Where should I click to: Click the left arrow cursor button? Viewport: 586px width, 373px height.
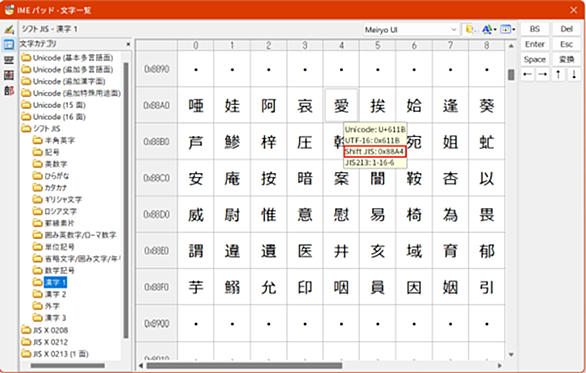tap(527, 74)
